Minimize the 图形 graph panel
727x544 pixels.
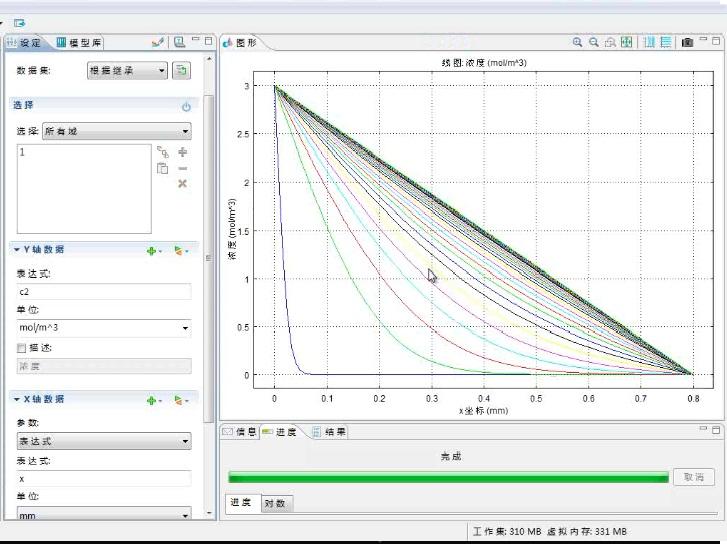pos(703,39)
